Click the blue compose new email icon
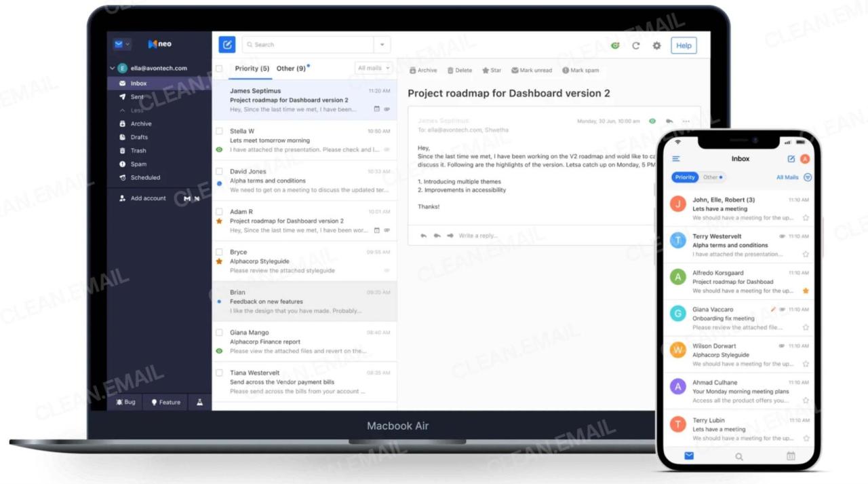Viewport: 868px width, 484px height. (x=226, y=45)
